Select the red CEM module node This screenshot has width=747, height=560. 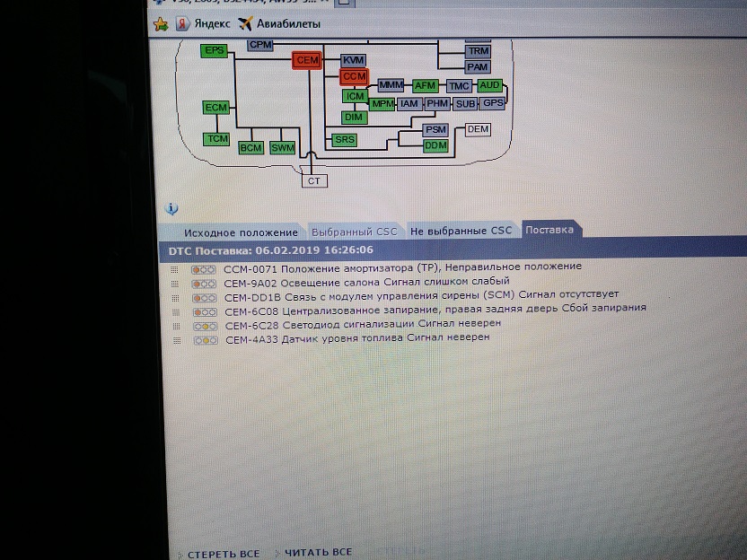click(x=307, y=60)
